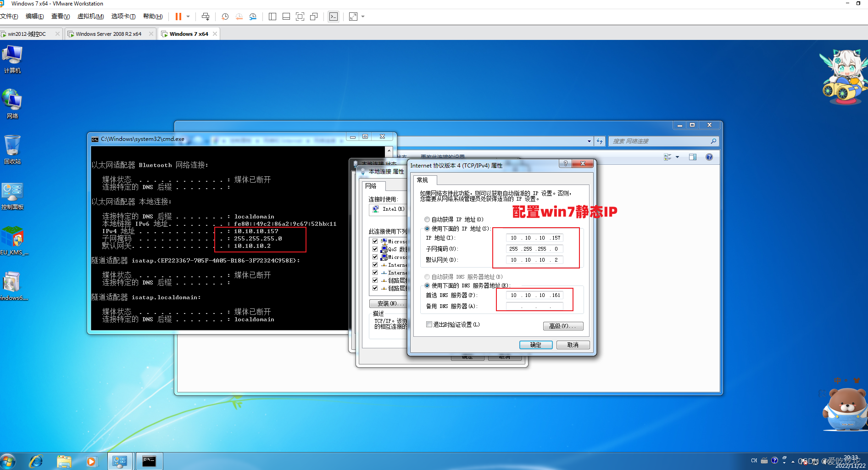This screenshot has width=868, height=470.
Task: Pause the virtual machine with the VMware pause icon
Action: [178, 17]
